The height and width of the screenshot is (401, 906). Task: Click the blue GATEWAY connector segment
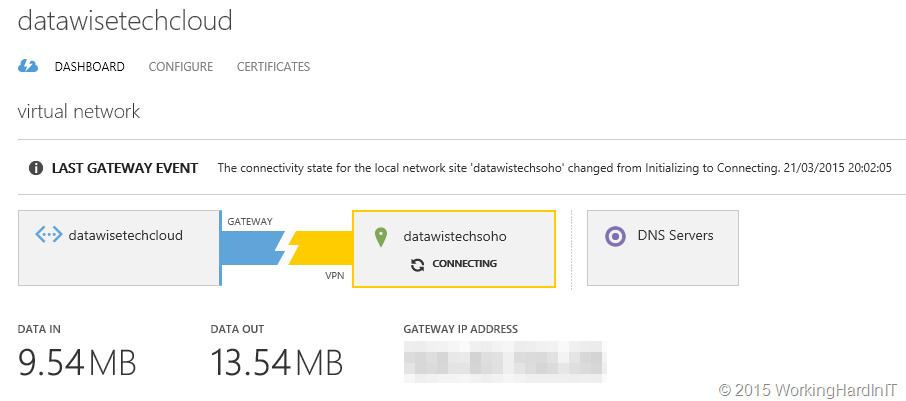[251, 248]
